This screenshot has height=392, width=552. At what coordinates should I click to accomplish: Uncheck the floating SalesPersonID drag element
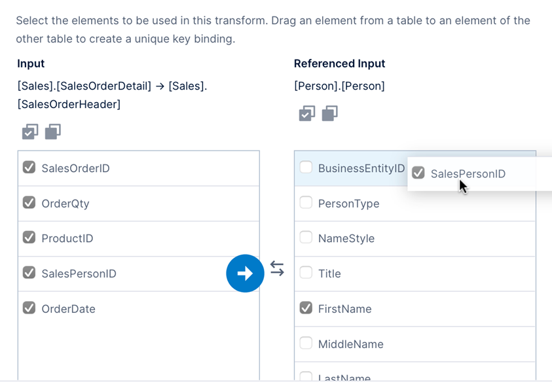pyautogui.click(x=418, y=173)
